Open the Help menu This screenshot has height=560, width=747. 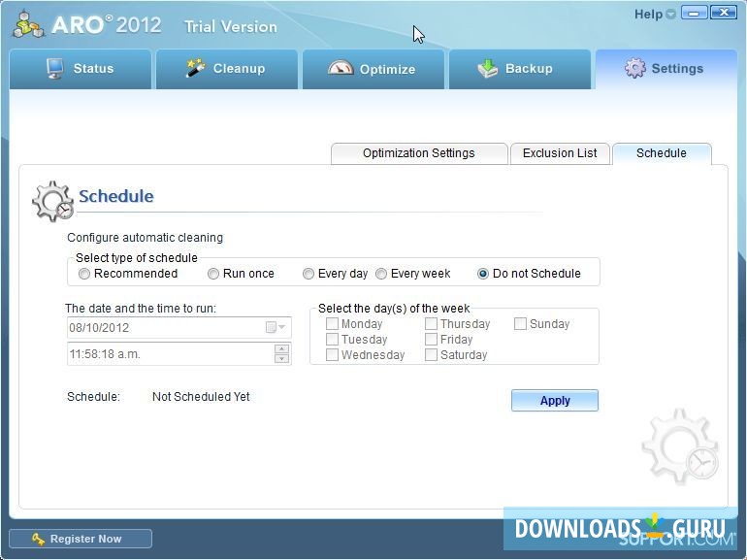(x=655, y=15)
